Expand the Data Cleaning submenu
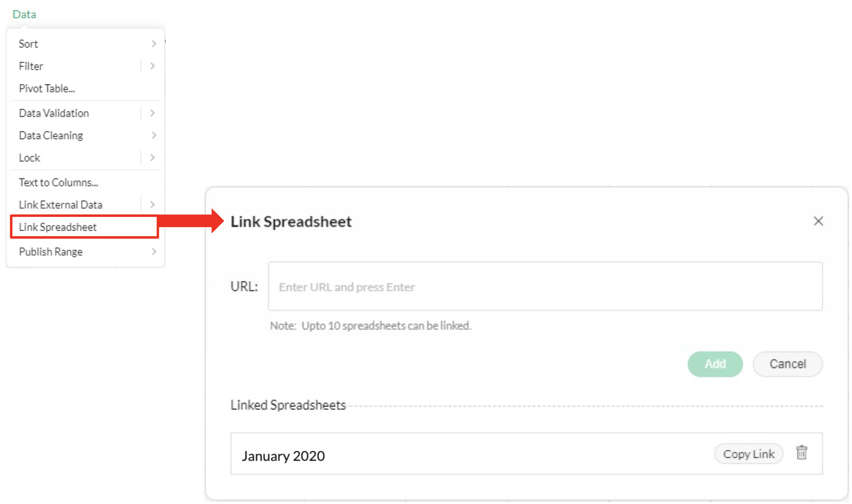Viewport: 852px width, 504px height. coord(155,135)
